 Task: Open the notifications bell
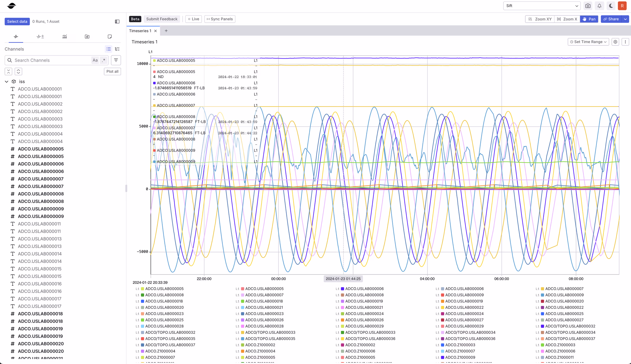click(599, 6)
